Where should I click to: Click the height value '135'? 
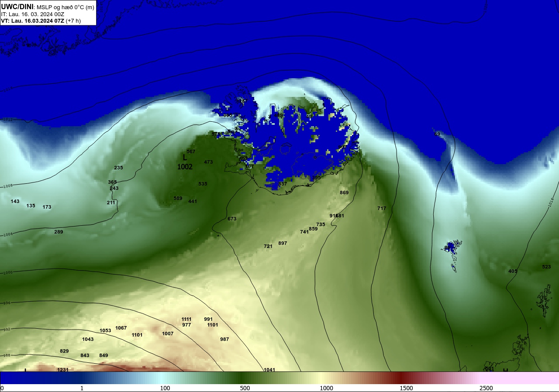[31, 206]
